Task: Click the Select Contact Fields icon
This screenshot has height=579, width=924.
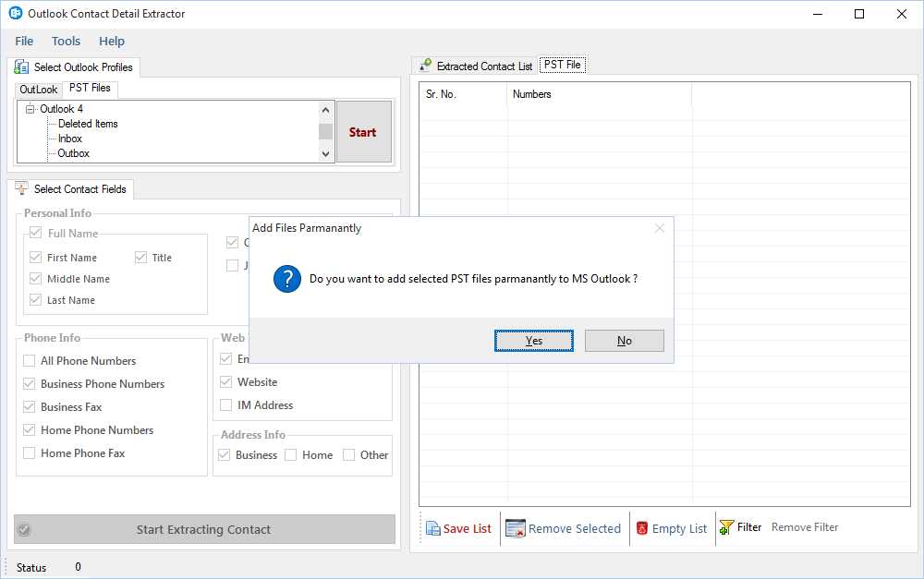Action: pyautogui.click(x=21, y=188)
